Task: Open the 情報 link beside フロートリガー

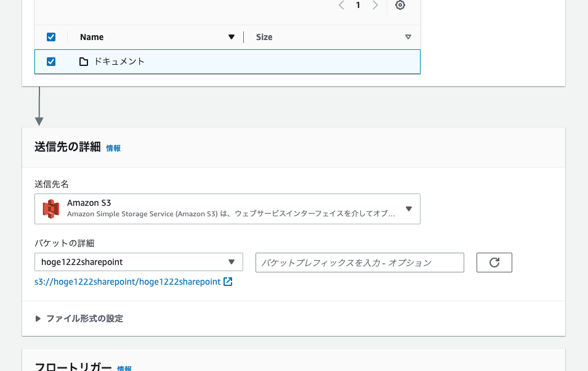Action: pos(124,368)
